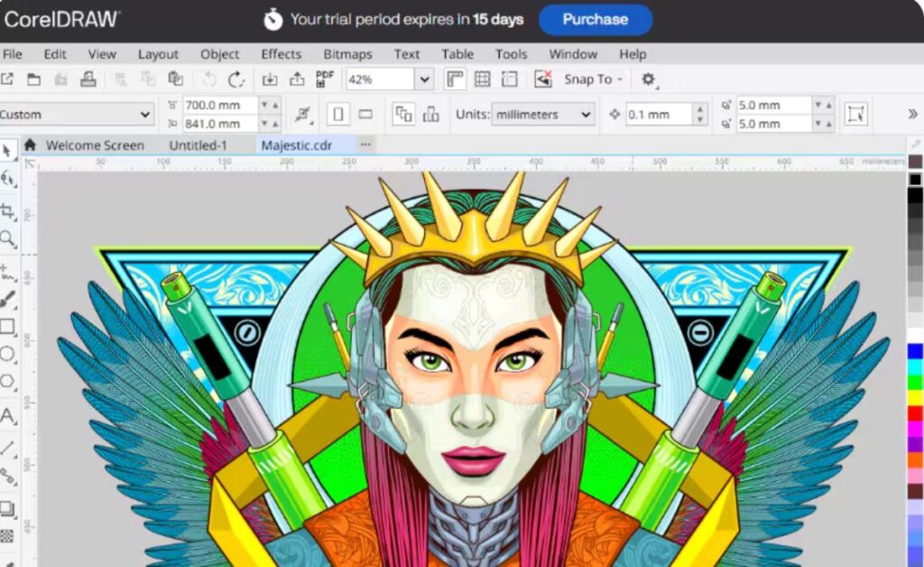This screenshot has width=924, height=567.
Task: Select the Drop Shadow tool
Action: tap(7, 508)
